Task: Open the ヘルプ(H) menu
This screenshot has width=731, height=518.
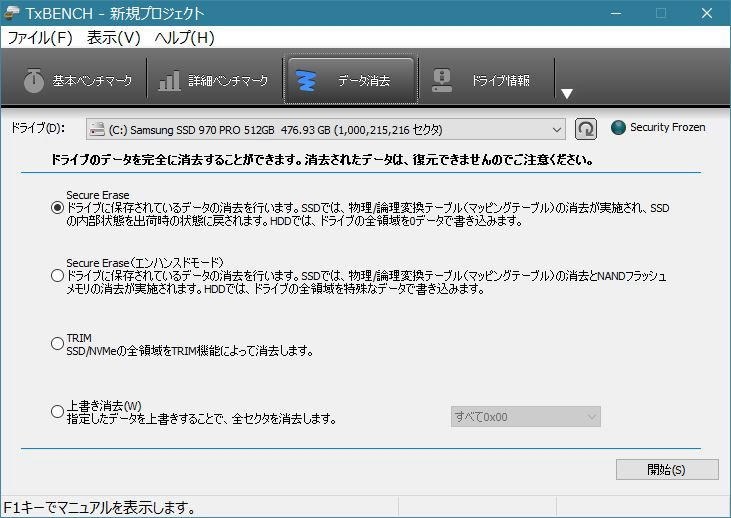Action: [x=184, y=37]
